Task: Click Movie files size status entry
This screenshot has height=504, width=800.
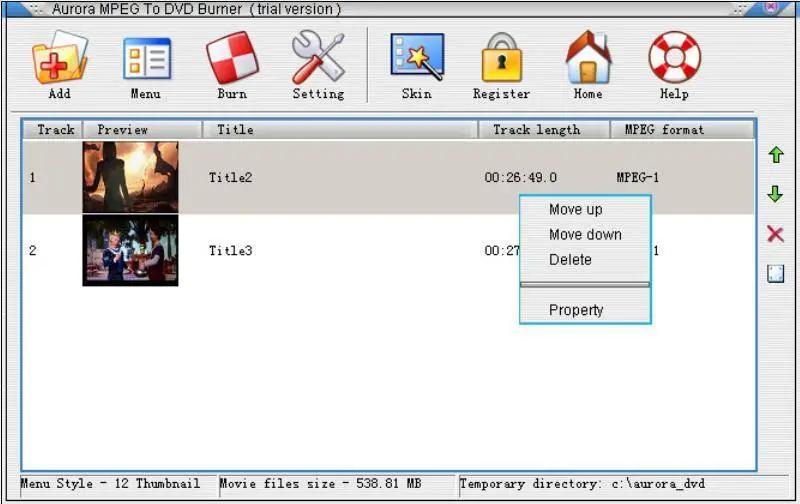Action: click(320, 484)
